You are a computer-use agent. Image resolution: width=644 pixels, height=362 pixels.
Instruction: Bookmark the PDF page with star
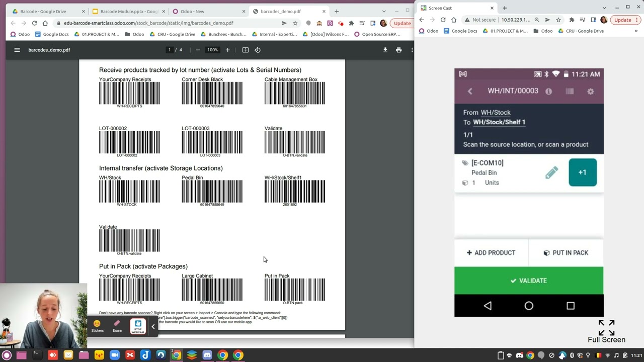coord(295,23)
